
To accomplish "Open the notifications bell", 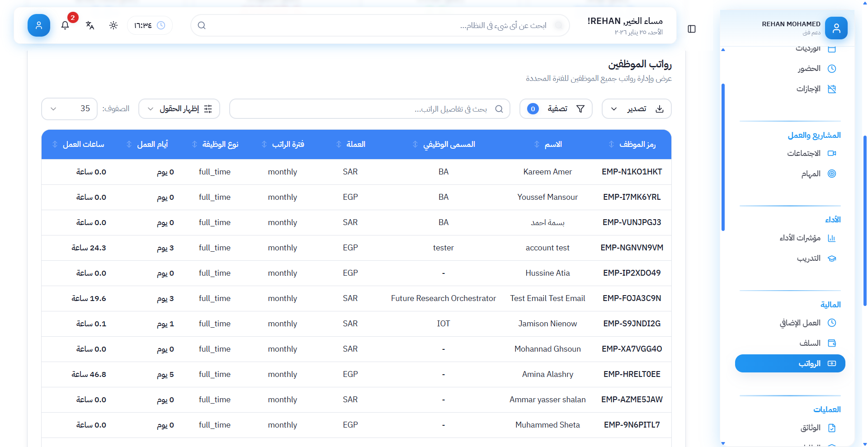I will point(65,25).
